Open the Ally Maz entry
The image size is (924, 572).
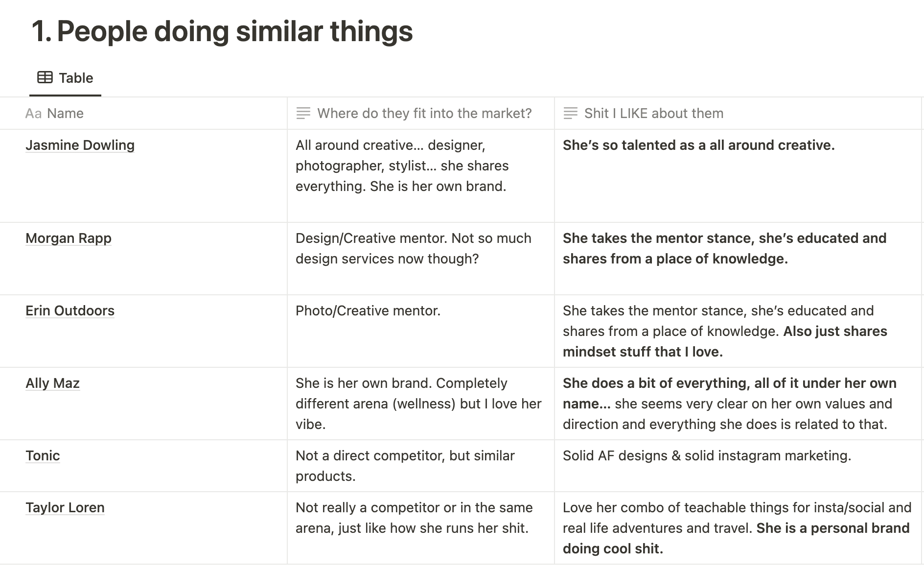pos(52,383)
